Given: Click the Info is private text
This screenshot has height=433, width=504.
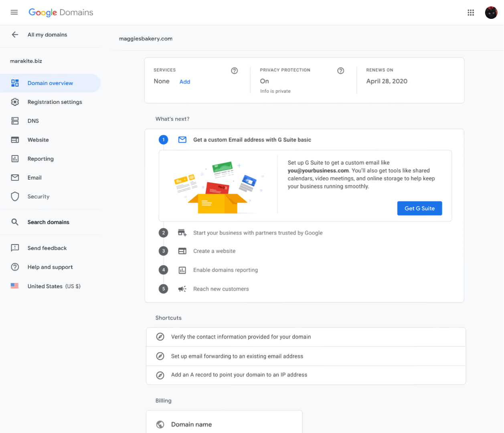Looking at the screenshot, I should pyautogui.click(x=275, y=91).
